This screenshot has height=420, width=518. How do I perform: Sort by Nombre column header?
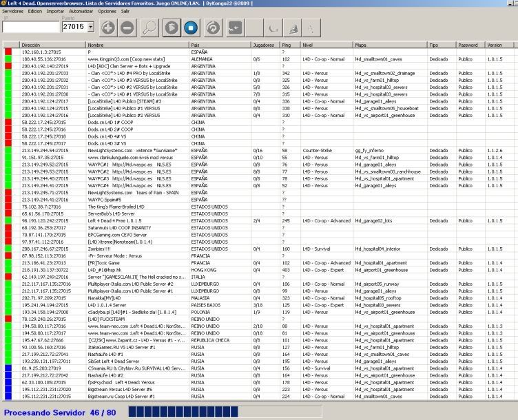pos(137,45)
